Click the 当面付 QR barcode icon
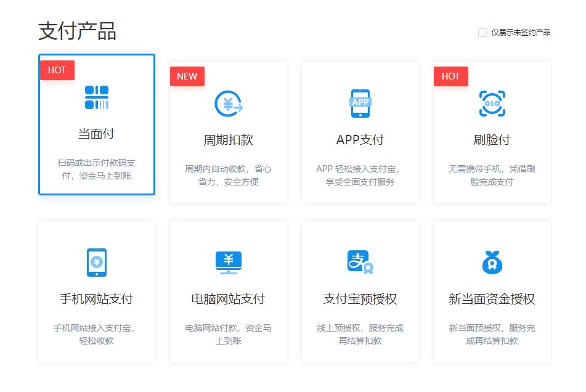 (x=96, y=97)
